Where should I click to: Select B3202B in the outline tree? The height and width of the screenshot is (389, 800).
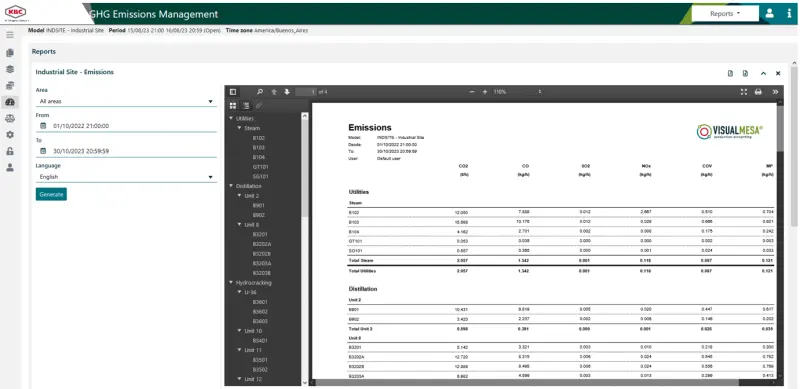point(261,254)
